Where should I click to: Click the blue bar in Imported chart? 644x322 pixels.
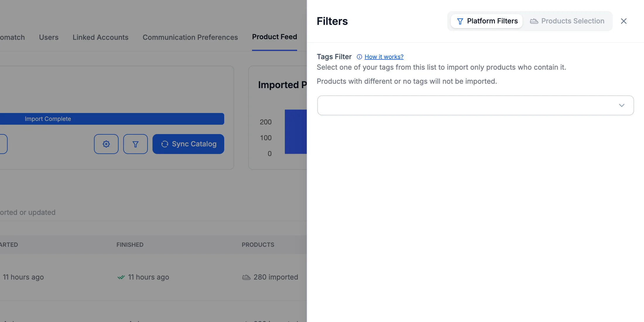click(x=296, y=132)
